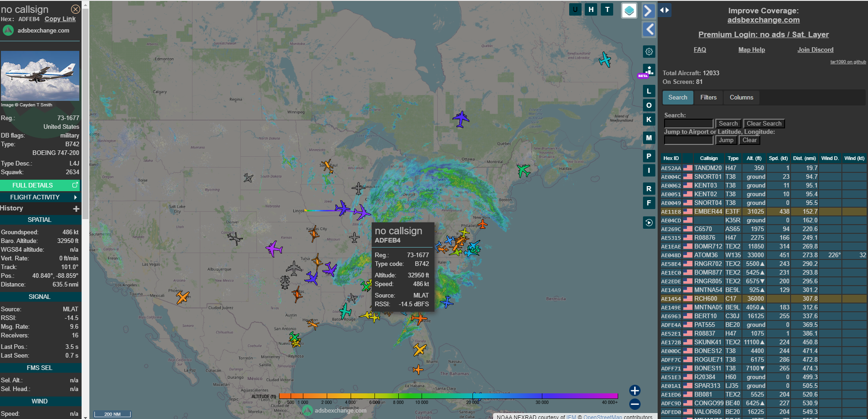Sort table by Type column
The height and width of the screenshot is (419, 868).
[x=733, y=158]
